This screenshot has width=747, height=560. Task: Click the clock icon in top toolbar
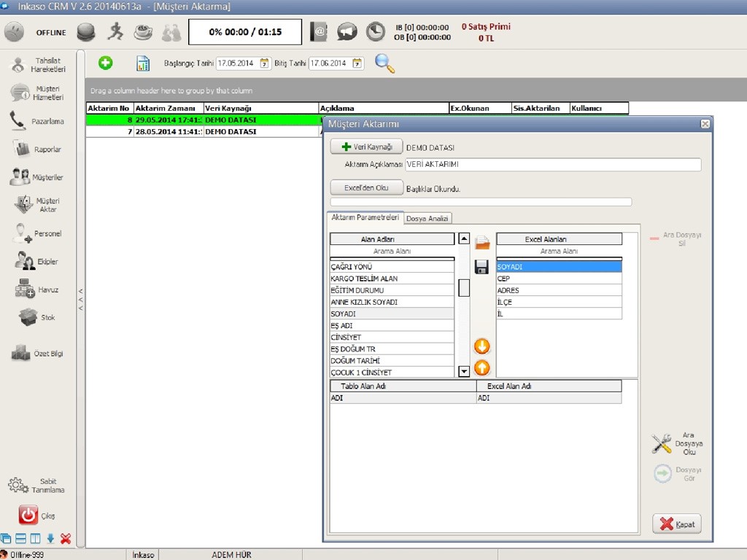coord(376,32)
